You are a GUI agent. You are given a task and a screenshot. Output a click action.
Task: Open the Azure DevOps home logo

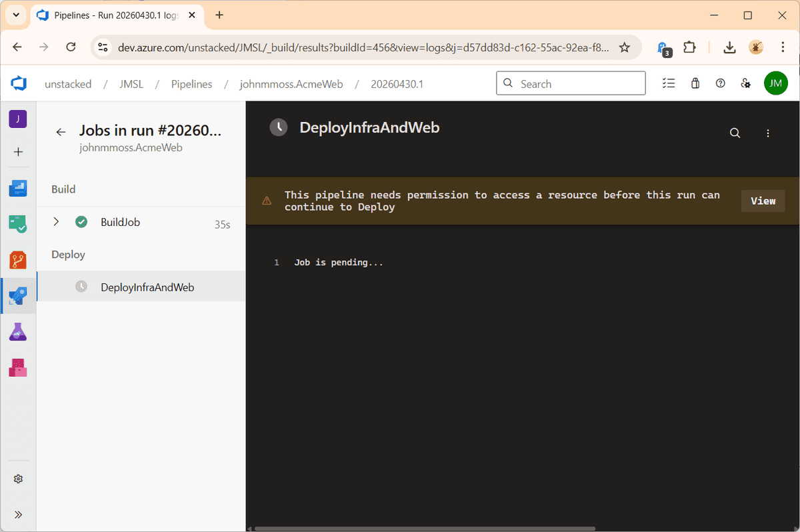[x=19, y=84]
